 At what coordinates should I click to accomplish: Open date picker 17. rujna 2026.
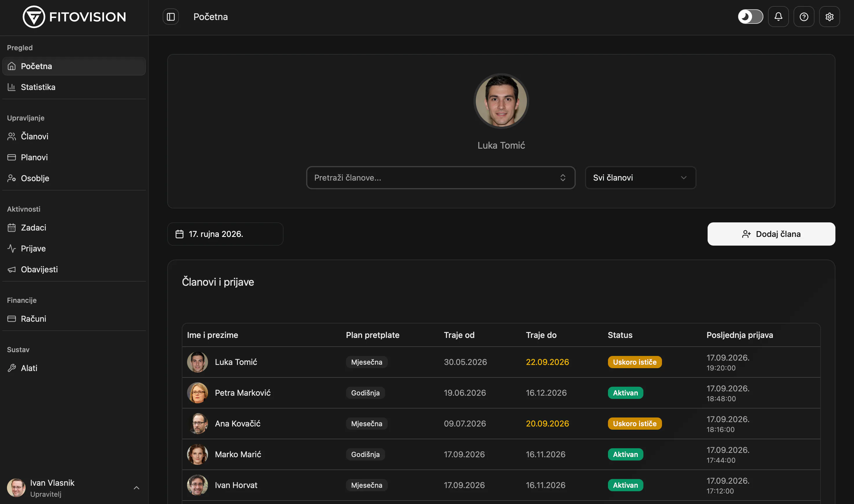click(x=225, y=234)
